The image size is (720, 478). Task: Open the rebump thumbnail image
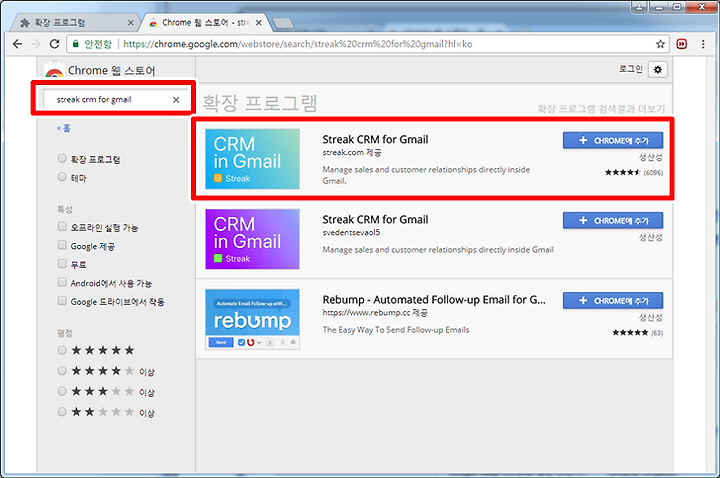pos(253,319)
